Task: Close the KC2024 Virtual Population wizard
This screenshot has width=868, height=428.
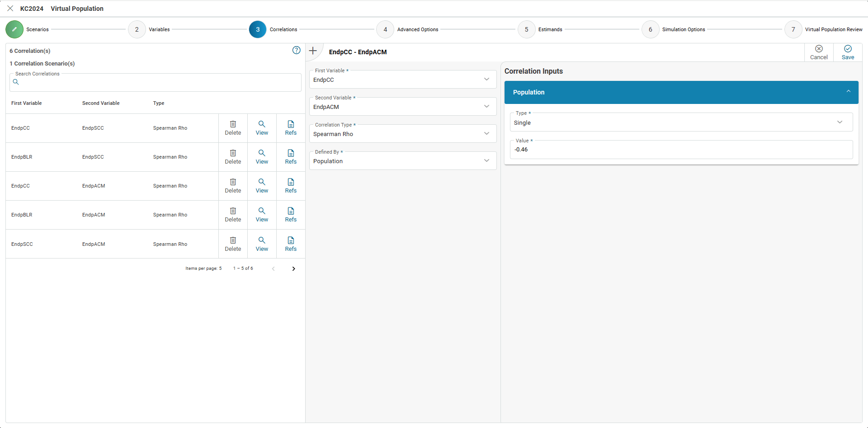Action: pos(10,9)
